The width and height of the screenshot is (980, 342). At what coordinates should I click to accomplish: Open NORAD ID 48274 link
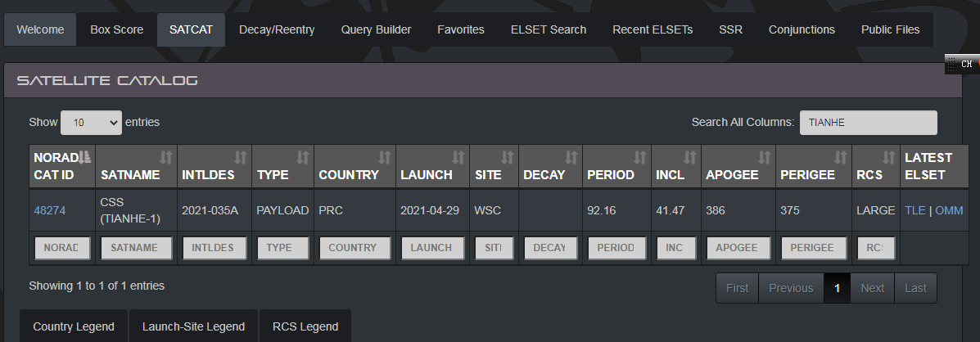49,210
